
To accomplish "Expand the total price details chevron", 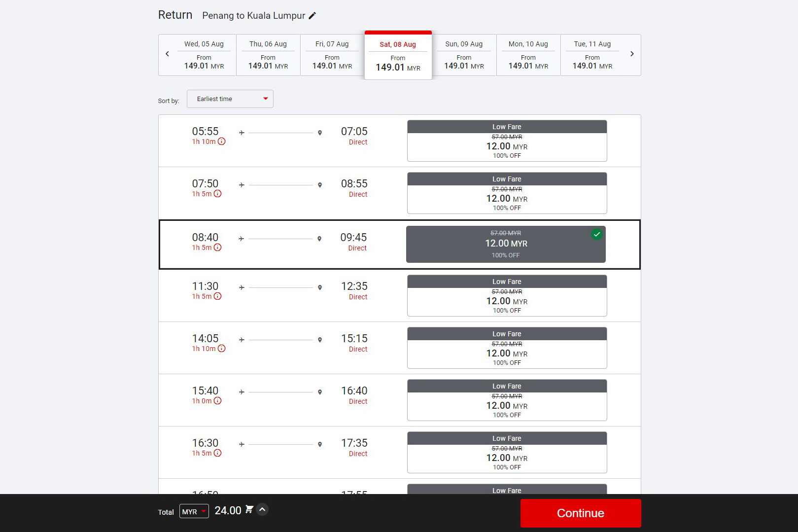I will tap(263, 510).
